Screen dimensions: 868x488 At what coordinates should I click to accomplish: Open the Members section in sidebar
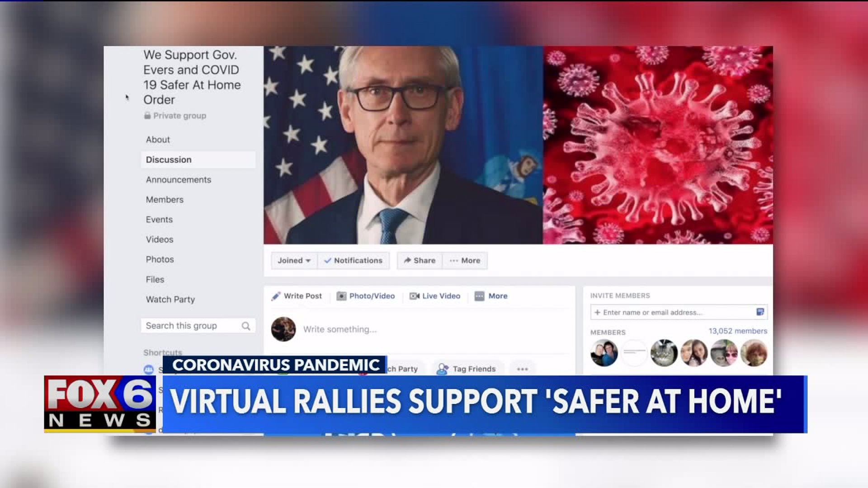pyautogui.click(x=165, y=200)
